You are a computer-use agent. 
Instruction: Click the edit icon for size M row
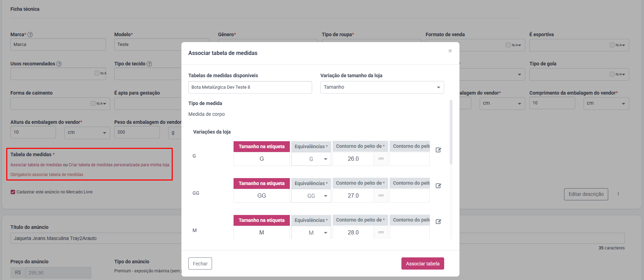[x=438, y=222]
